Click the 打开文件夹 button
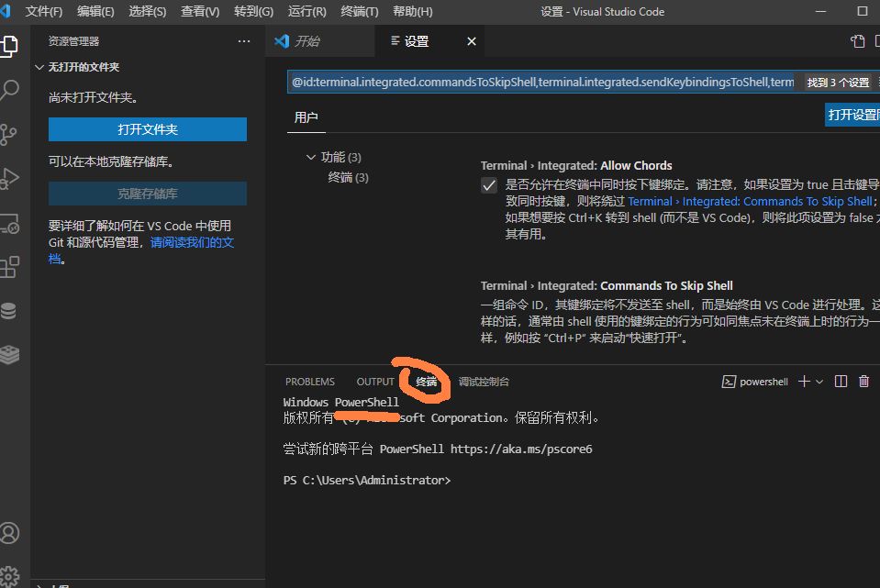This screenshot has height=588, width=880. [148, 129]
